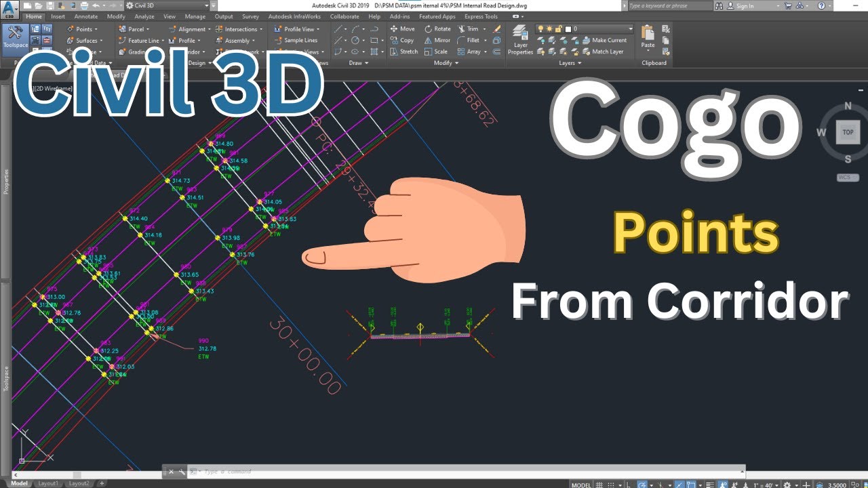Open the Manage ribbon tab
This screenshot has width=868, height=488.
coord(195,16)
